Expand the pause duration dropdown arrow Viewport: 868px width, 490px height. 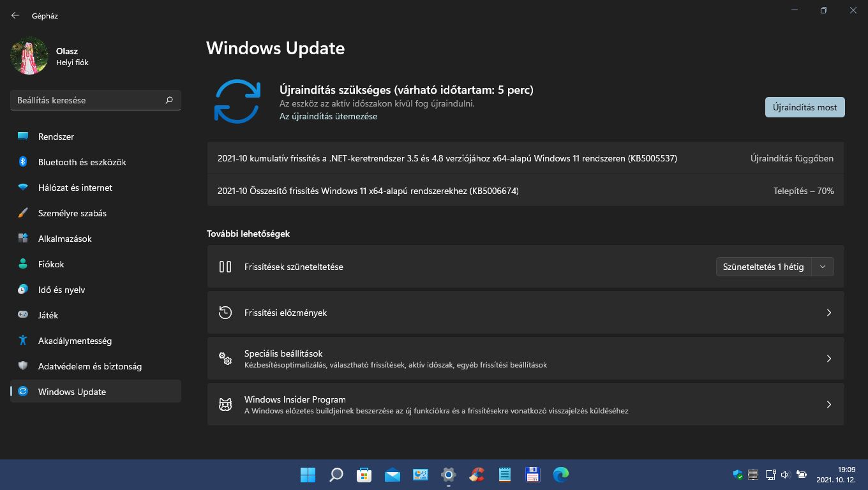pos(823,267)
